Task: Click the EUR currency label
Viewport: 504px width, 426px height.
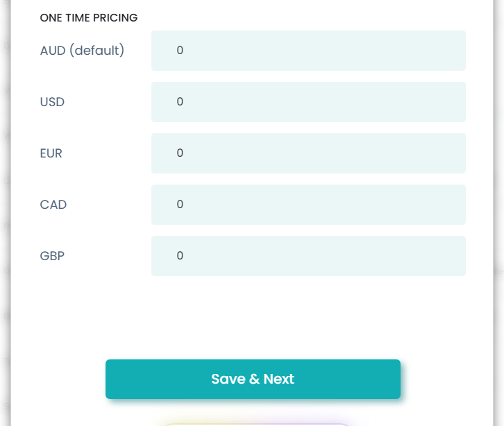Action: point(51,153)
